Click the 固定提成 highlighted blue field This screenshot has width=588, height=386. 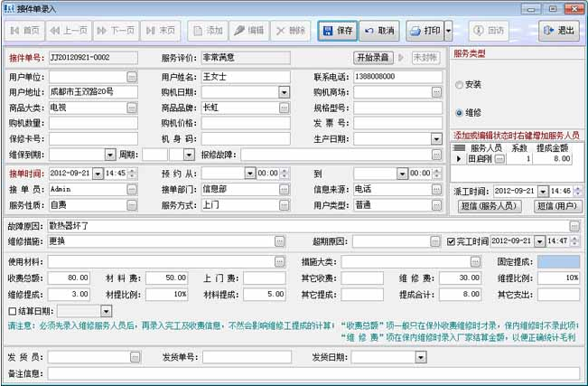point(559,262)
